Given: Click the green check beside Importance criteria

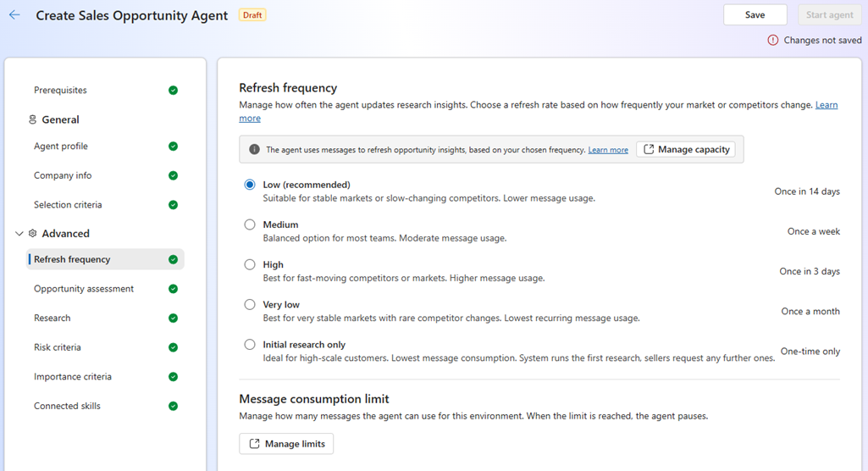Looking at the screenshot, I should (174, 377).
